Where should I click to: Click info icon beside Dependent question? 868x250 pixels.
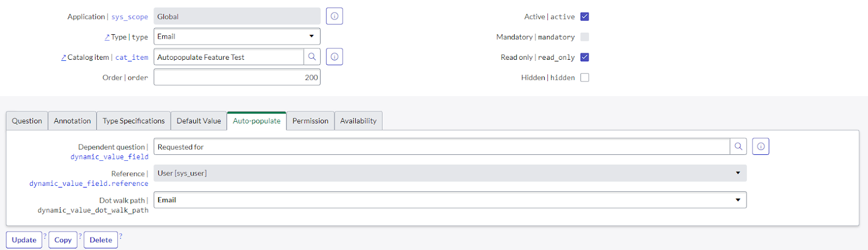(761, 146)
